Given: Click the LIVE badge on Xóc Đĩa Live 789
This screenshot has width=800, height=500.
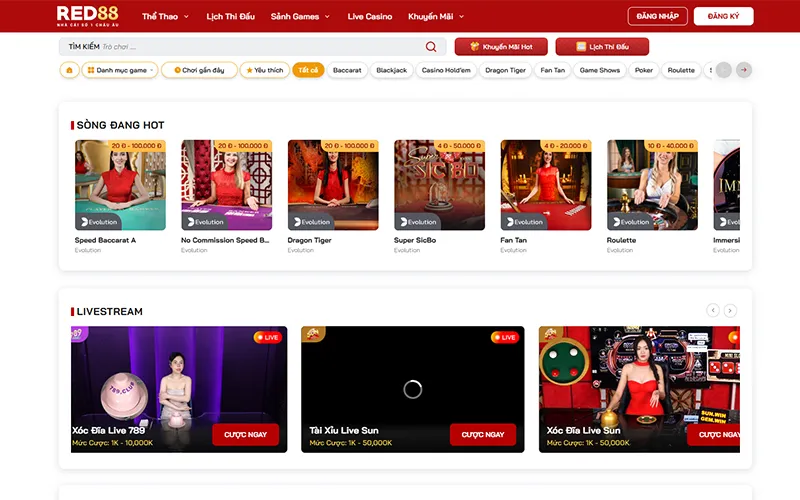Looking at the screenshot, I should click(267, 337).
